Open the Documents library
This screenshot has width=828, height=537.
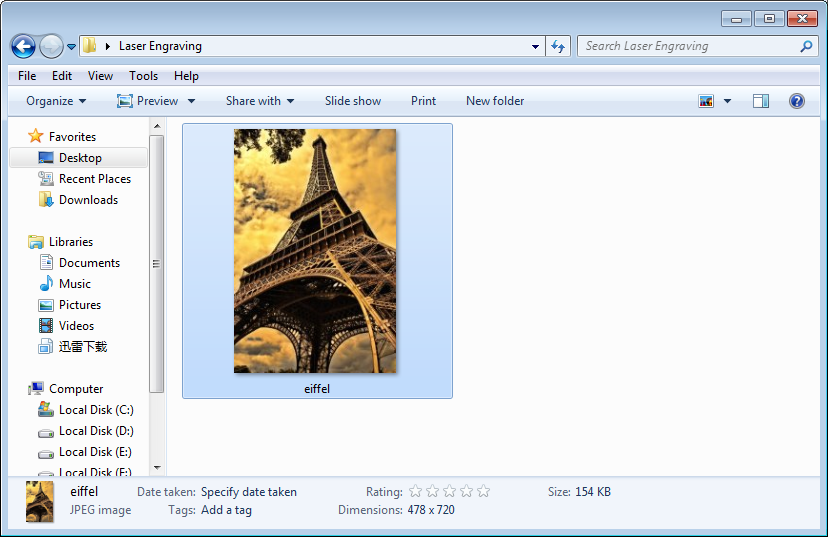pyautogui.click(x=89, y=263)
